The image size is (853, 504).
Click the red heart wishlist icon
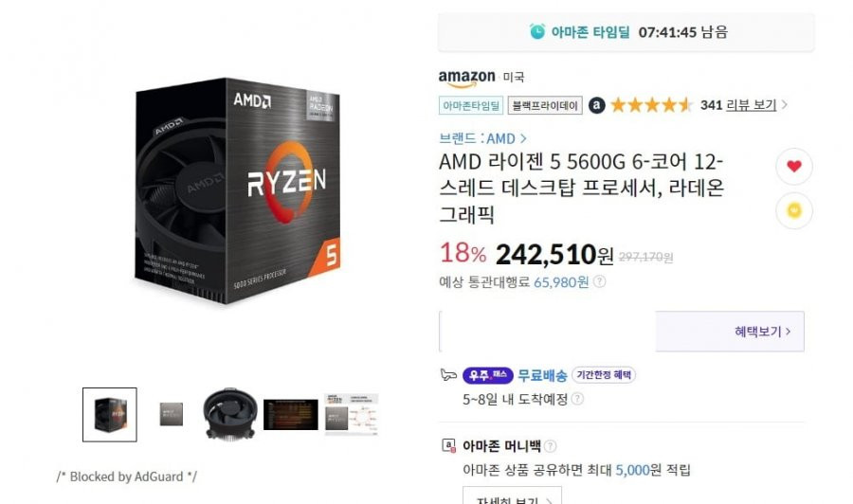pos(793,166)
